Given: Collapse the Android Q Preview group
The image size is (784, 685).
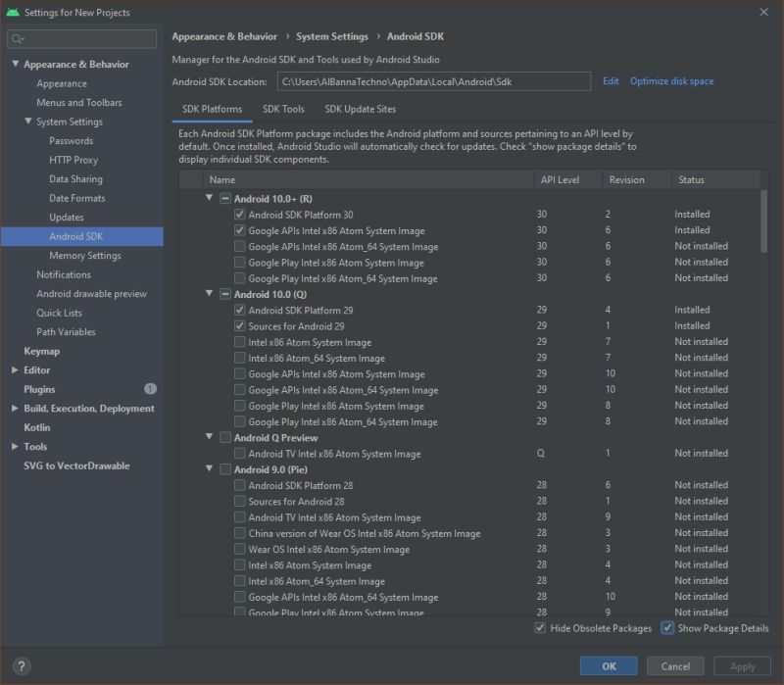Looking at the screenshot, I should click(x=210, y=437).
